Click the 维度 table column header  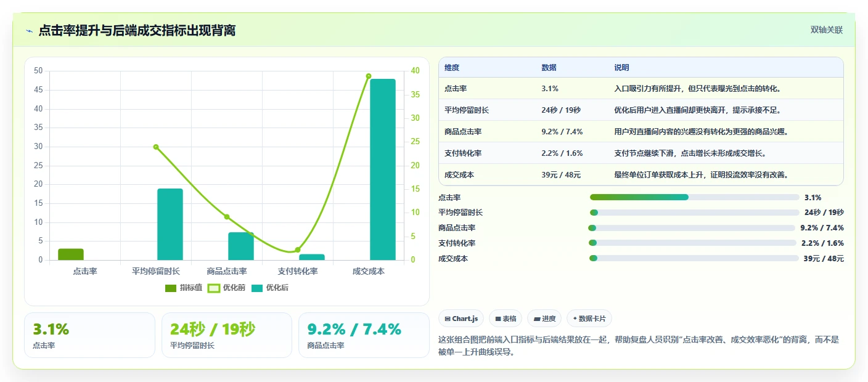(x=452, y=68)
